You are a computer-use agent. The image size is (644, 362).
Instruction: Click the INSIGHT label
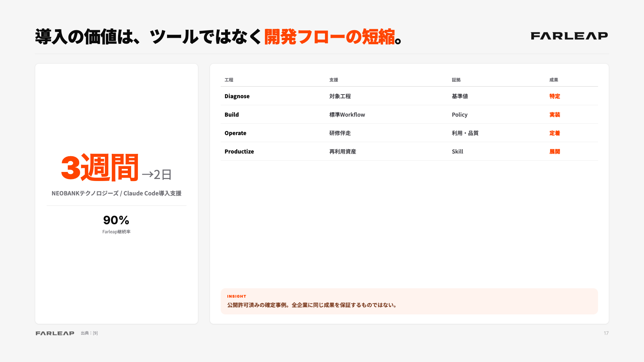tap(237, 296)
